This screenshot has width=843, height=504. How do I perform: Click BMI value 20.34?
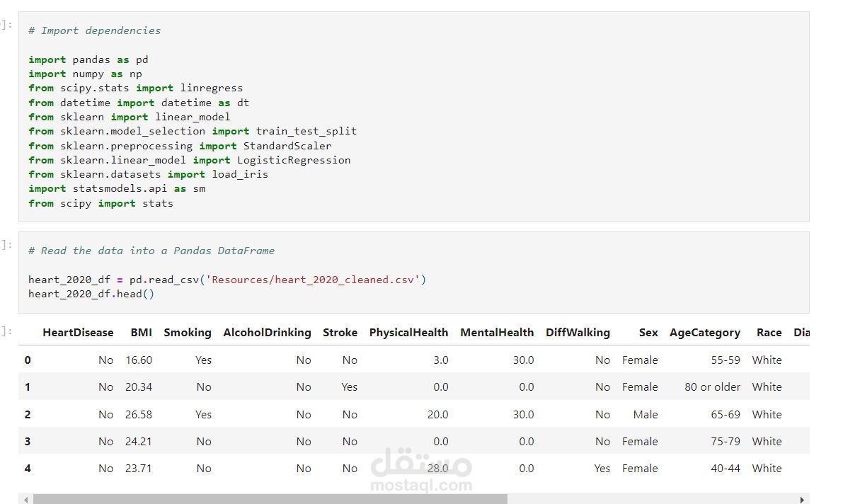point(139,386)
